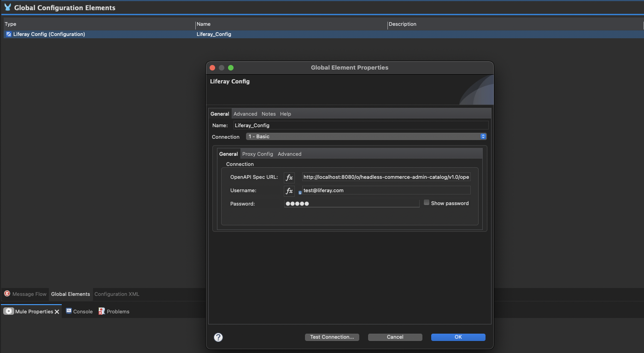The image size is (644, 353).
Task: Click the Console tab icon
Action: coord(69,311)
